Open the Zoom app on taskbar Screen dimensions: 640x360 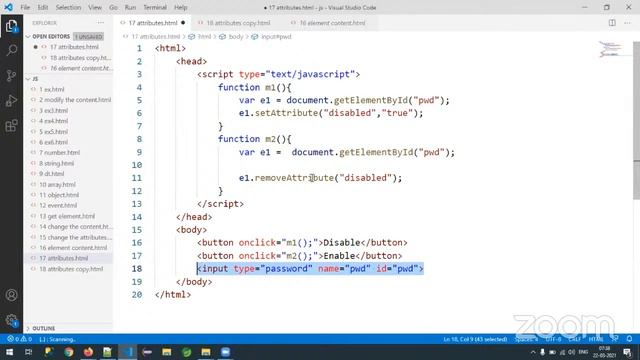point(225,352)
